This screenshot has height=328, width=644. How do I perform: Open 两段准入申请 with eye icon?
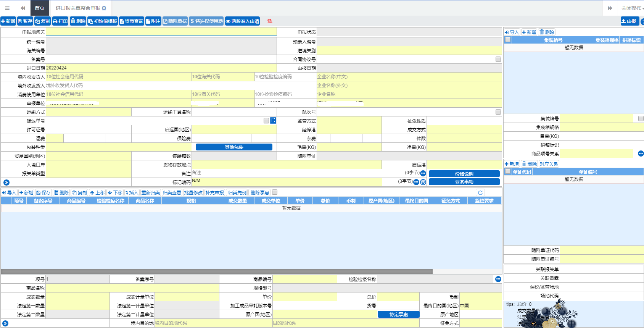[242, 21]
